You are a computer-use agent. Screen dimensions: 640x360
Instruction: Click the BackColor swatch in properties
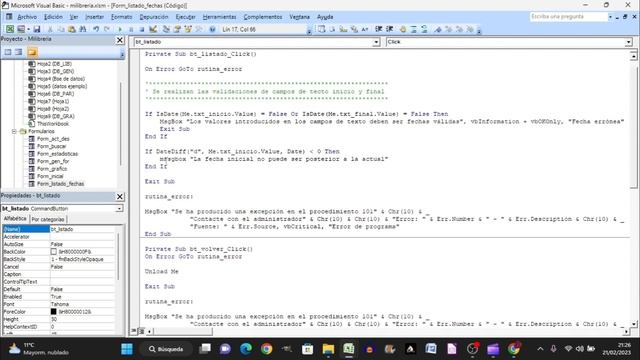pos(53,252)
